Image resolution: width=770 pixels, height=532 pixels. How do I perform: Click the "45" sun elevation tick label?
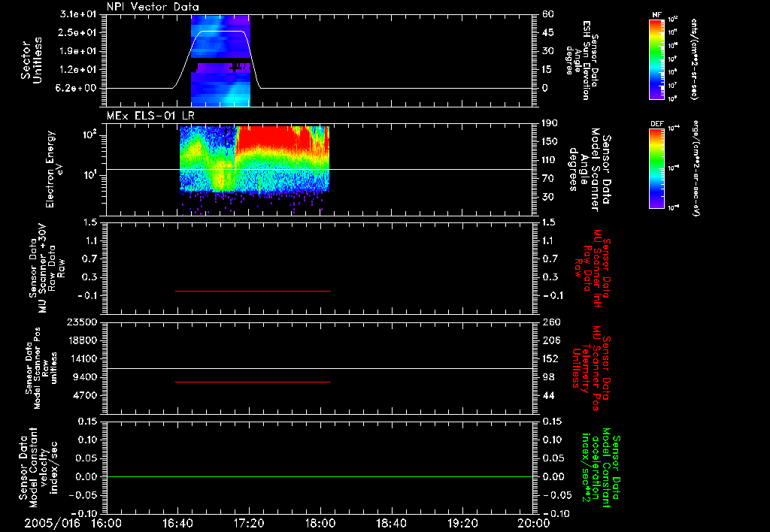(548, 32)
